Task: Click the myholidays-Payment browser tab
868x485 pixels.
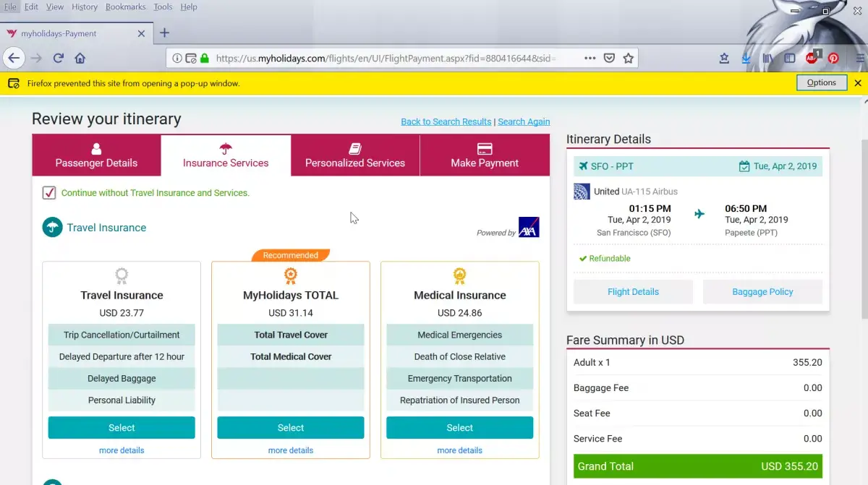Action: coord(75,33)
